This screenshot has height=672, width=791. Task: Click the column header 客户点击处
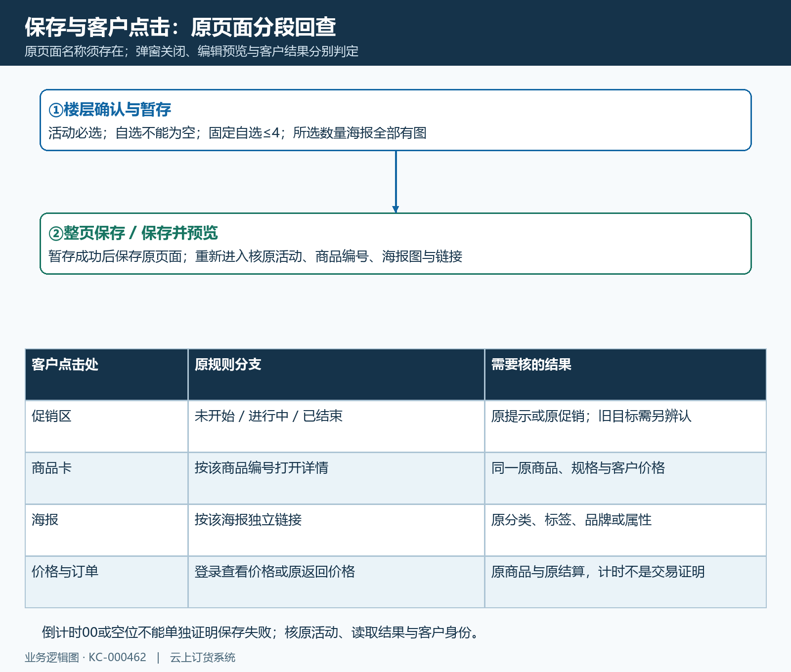pyautogui.click(x=106, y=375)
